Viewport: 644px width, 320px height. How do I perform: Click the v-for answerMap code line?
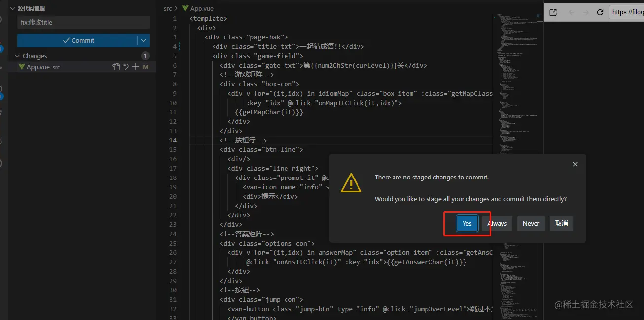tap(360, 252)
